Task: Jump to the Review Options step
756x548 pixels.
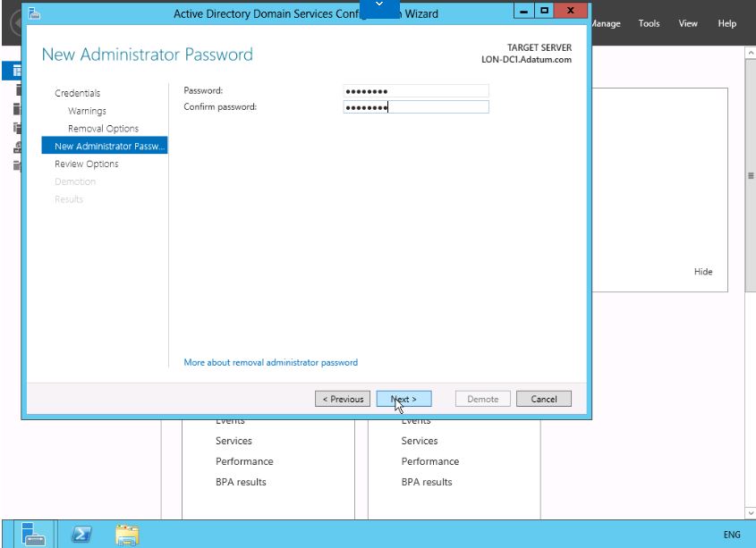Action: point(87,164)
